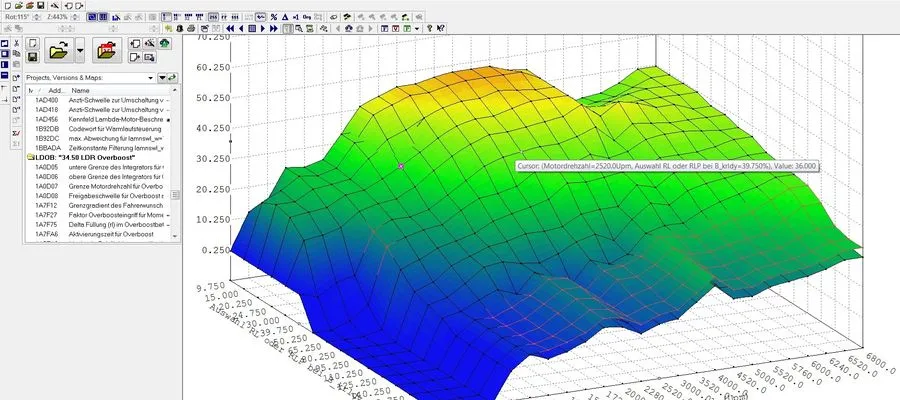The image size is (900, 400).
Task: Collapse the LDOB 34.58 LDR Overboost folder
Action: pos(29,158)
